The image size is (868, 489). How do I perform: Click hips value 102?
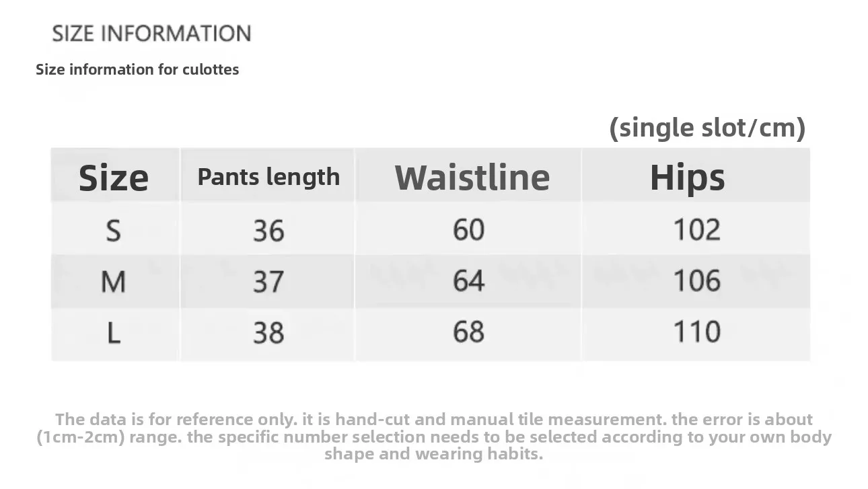[x=697, y=229]
